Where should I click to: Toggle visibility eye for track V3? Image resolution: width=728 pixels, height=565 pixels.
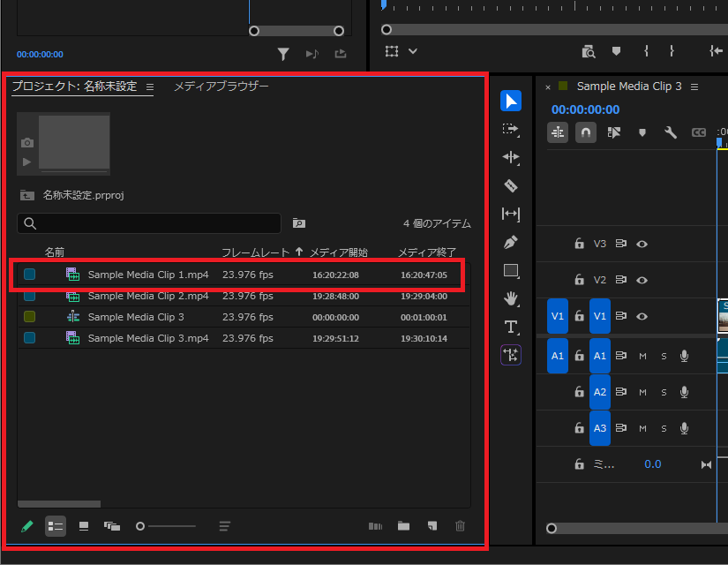642,244
